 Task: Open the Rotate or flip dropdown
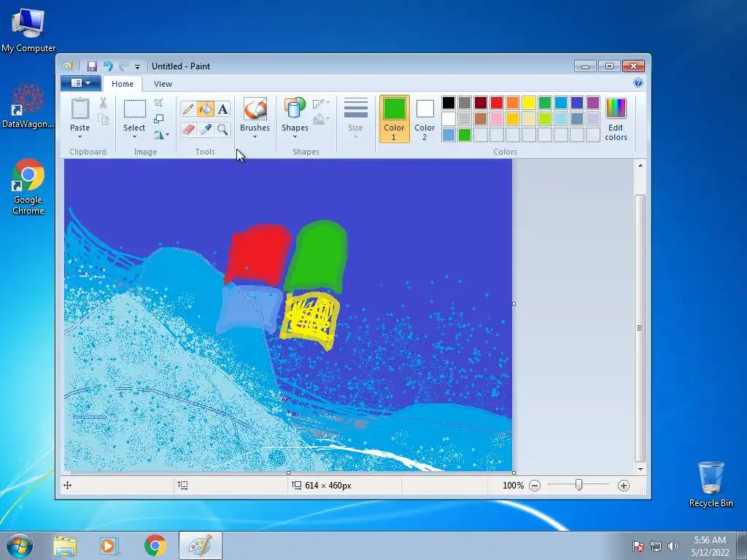tap(161, 135)
